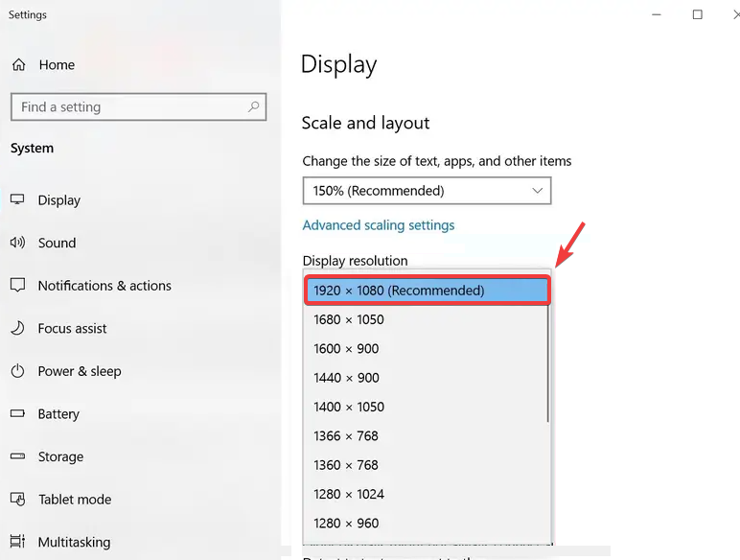Viewport: 740px width, 560px height.
Task: Click the search magnifier icon
Action: 253,106
